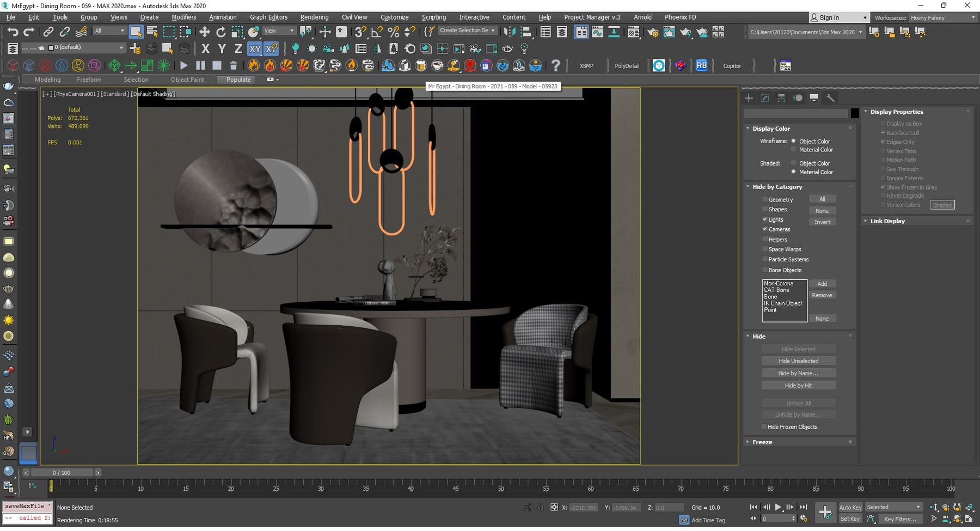Image resolution: width=980 pixels, height=531 pixels.
Task: Select the Move transform tool
Action: click(204, 32)
